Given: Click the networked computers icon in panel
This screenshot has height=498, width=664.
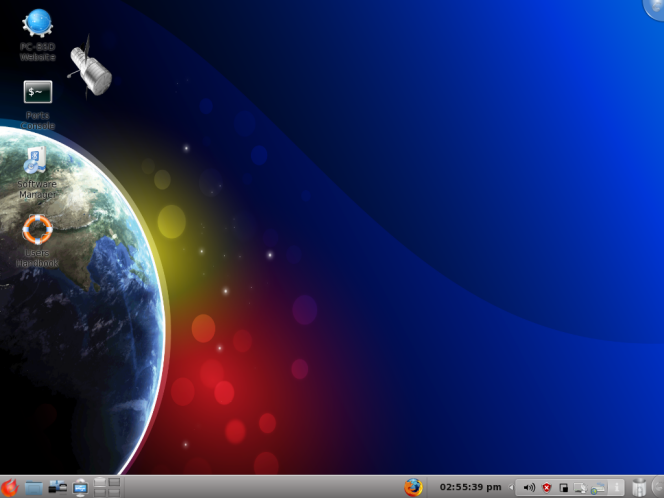Looking at the screenshot, I should click(58, 487).
